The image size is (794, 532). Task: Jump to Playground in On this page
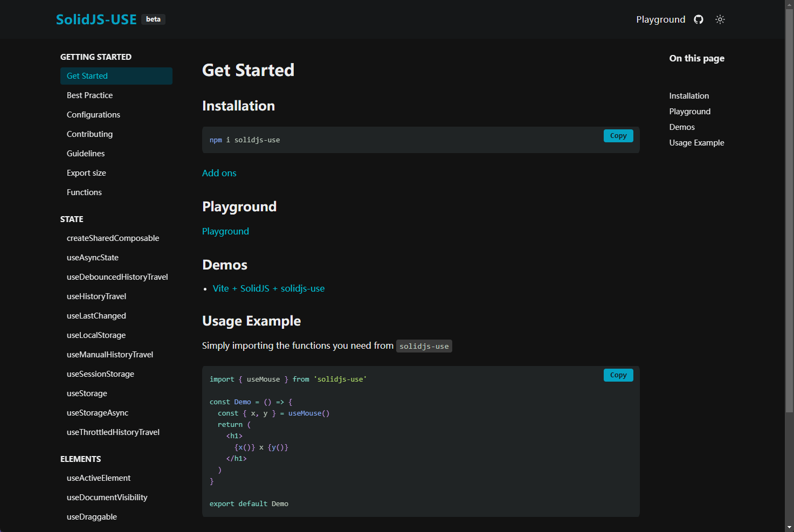click(x=690, y=112)
